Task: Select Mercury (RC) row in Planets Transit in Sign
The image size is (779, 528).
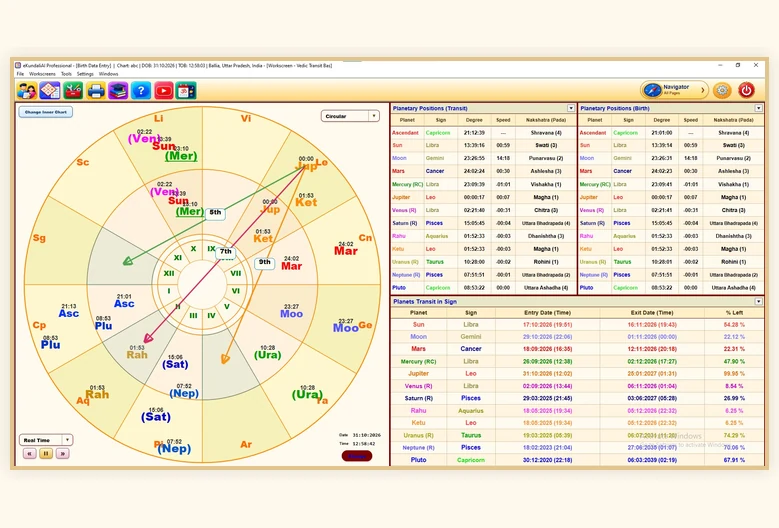Action: click(577, 361)
